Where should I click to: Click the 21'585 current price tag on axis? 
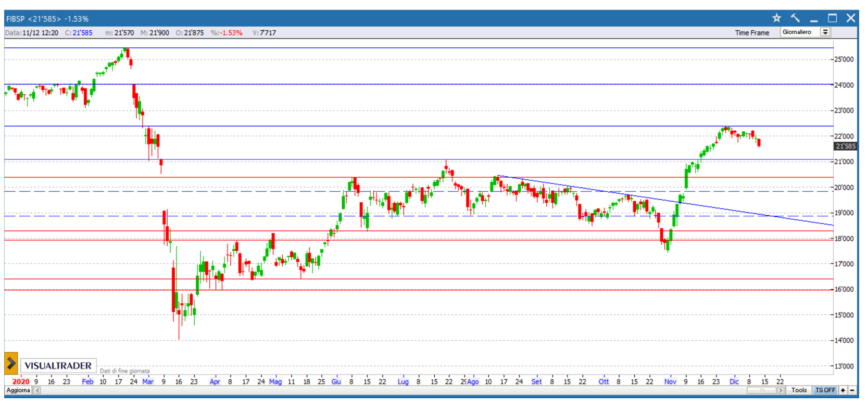[x=846, y=146]
